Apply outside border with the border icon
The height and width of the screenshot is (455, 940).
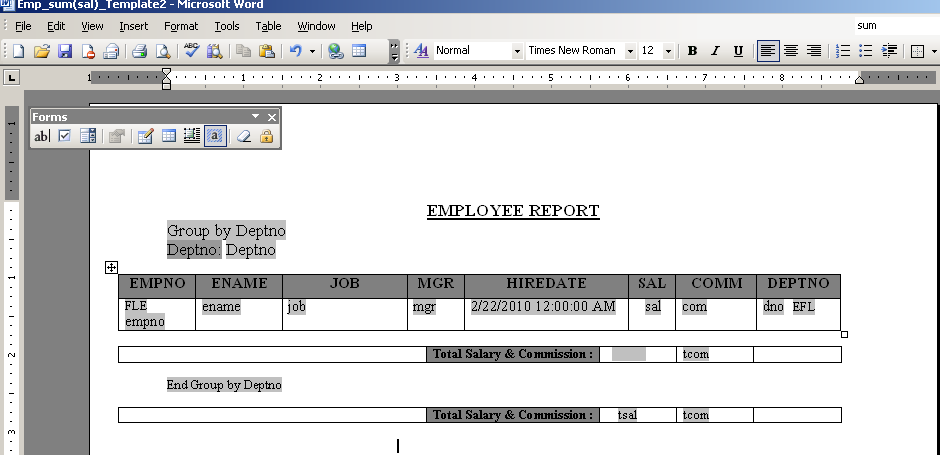(x=917, y=52)
